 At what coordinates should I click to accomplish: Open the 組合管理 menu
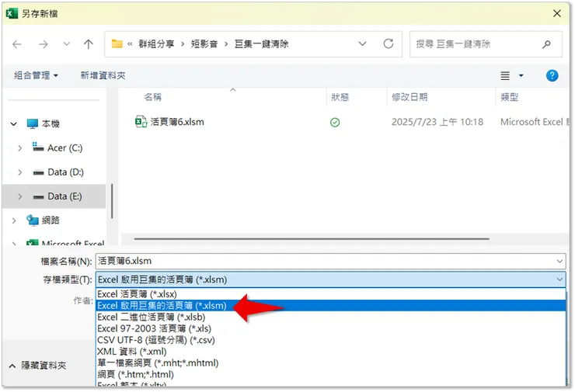tap(36, 75)
